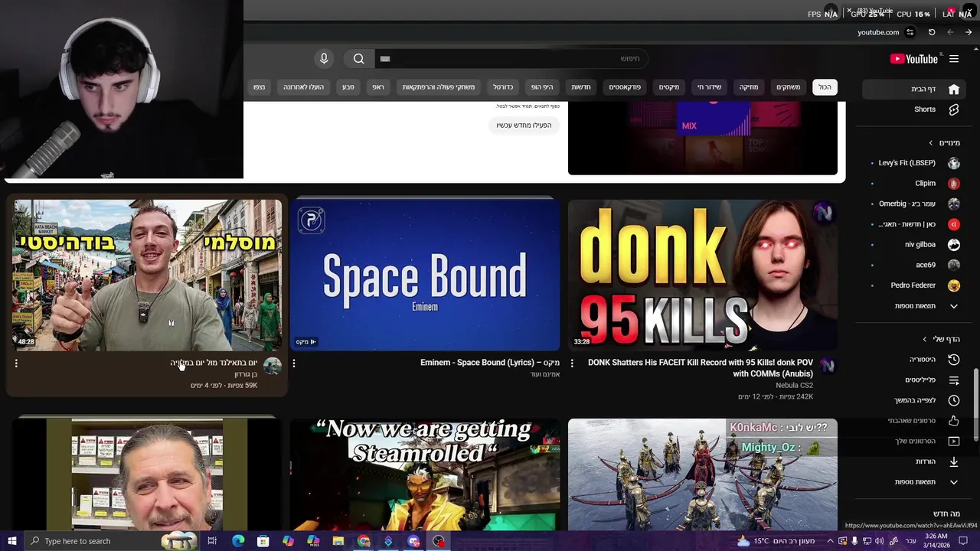
Task: Show hidden system tray icons chevron
Action: [x=830, y=541]
